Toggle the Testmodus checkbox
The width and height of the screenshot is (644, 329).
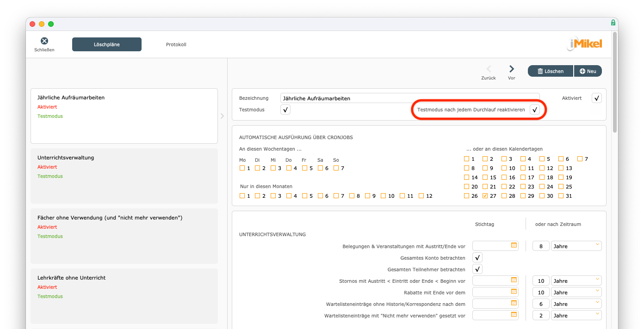pos(285,110)
